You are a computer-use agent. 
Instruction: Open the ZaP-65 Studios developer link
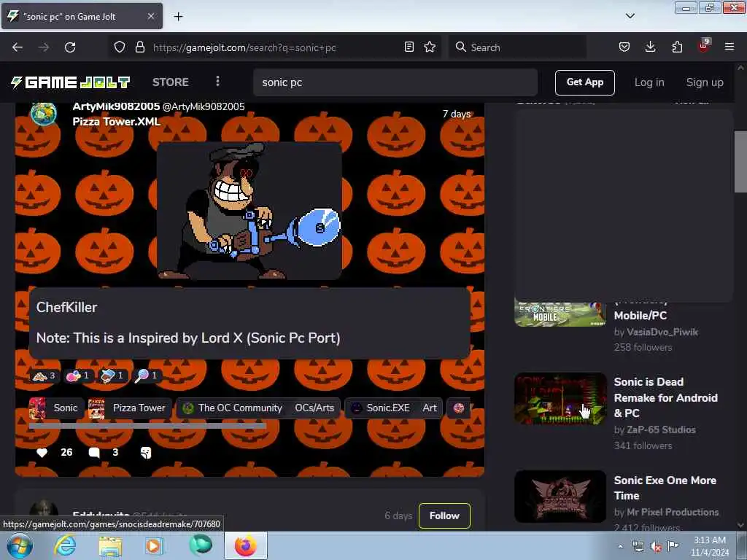[661, 429]
